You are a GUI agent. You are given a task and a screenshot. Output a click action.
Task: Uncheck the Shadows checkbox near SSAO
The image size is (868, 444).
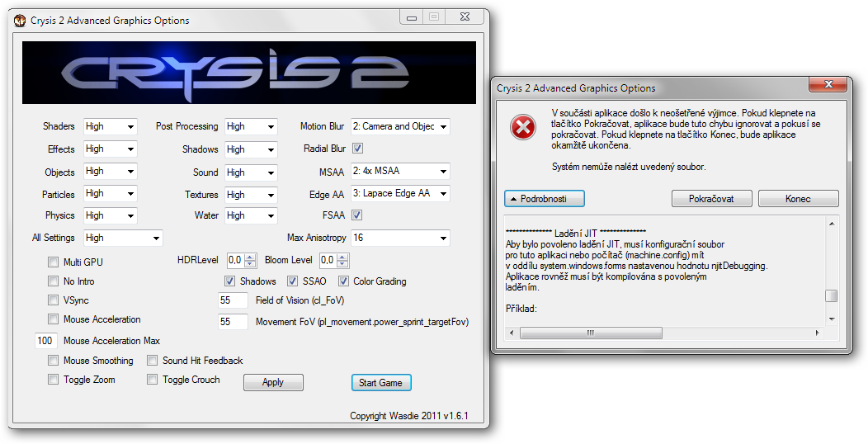tap(229, 281)
